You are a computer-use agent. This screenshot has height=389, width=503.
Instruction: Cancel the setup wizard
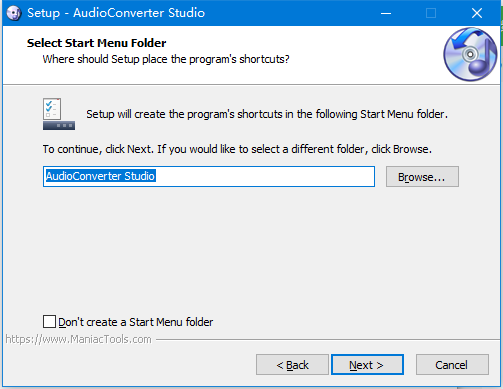(x=452, y=365)
